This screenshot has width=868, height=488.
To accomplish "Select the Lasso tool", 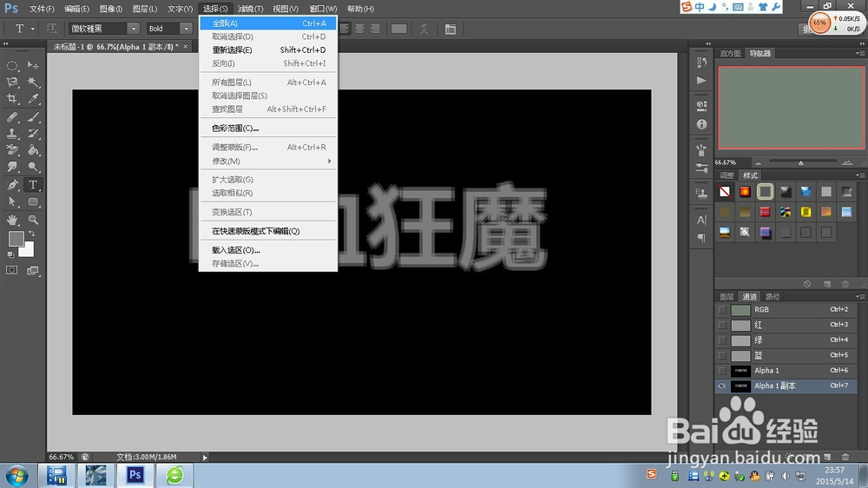I will [x=11, y=82].
